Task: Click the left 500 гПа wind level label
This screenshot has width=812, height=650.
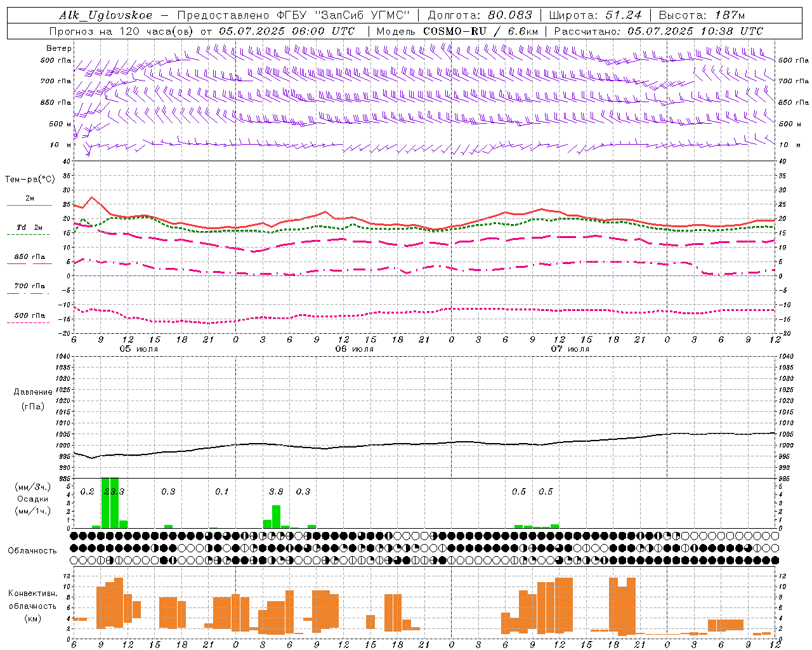Action: [56, 60]
